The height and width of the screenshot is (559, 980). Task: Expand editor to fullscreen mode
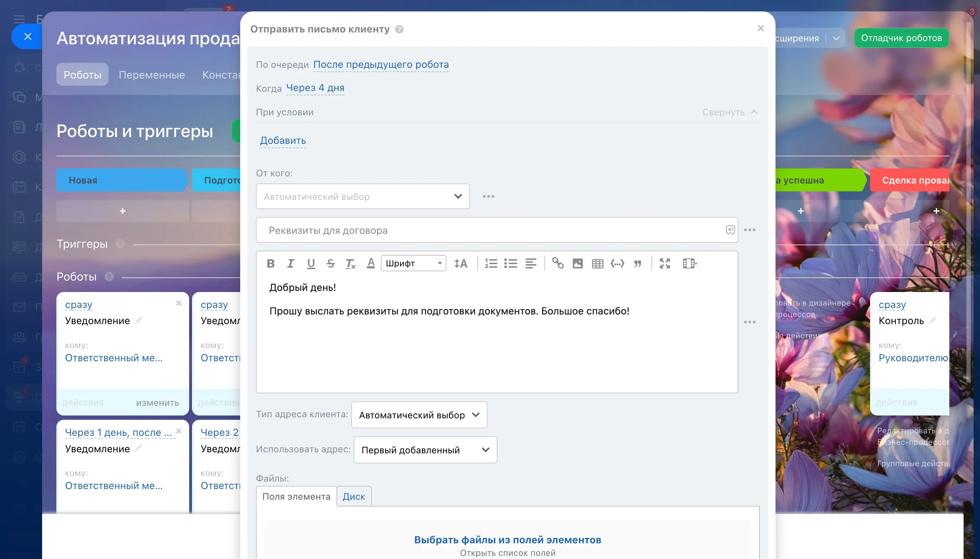(665, 263)
